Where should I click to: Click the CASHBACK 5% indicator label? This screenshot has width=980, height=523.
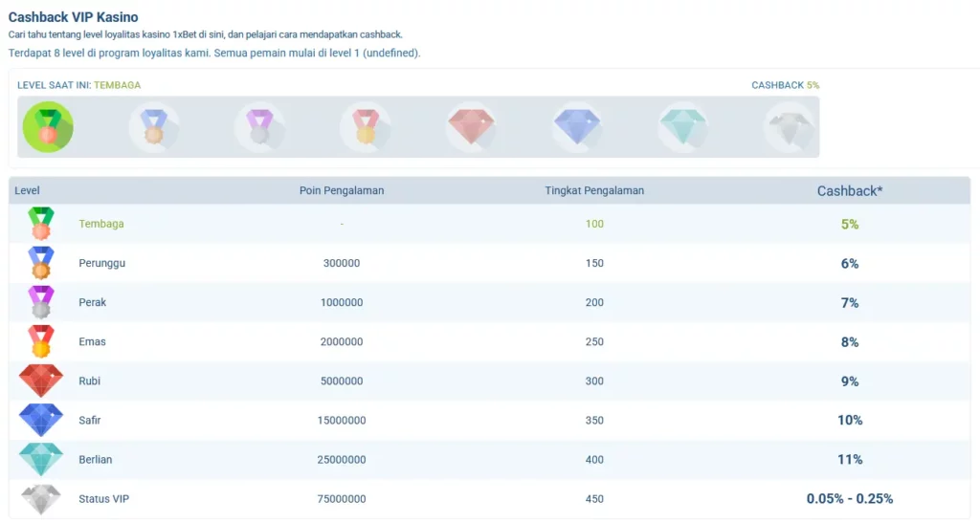785,85
